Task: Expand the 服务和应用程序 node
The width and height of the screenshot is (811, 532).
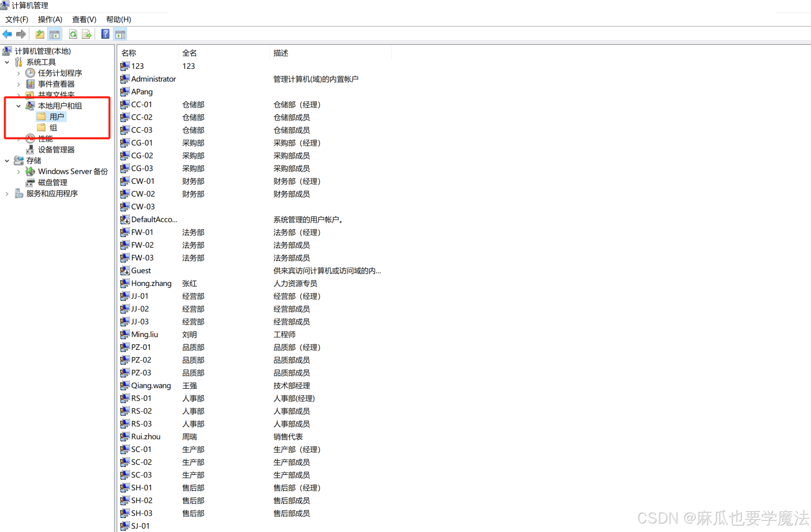Action: click(x=7, y=194)
